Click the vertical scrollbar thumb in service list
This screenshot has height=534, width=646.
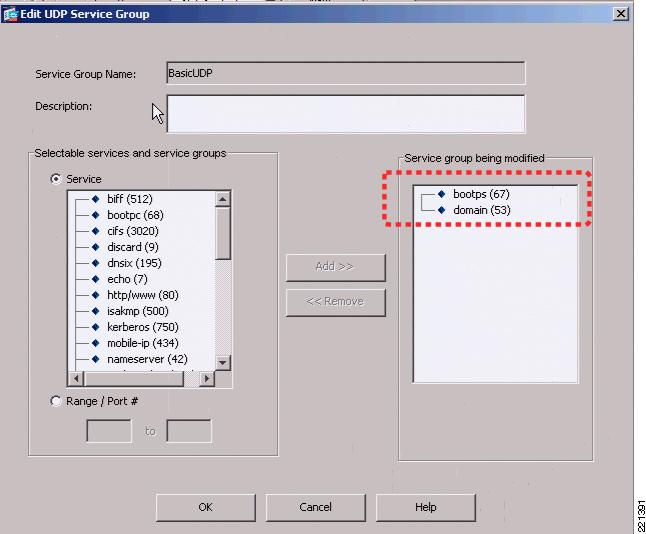coord(222,234)
